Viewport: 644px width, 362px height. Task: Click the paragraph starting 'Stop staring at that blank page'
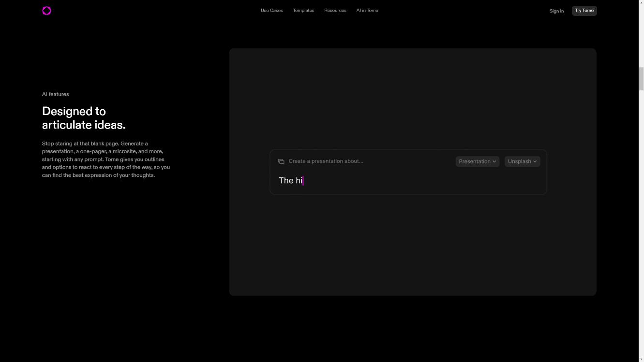[x=106, y=159]
